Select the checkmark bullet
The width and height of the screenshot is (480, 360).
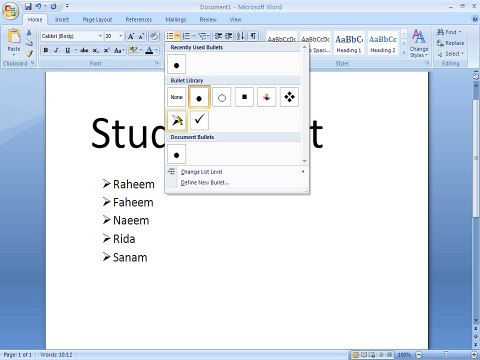(x=199, y=120)
